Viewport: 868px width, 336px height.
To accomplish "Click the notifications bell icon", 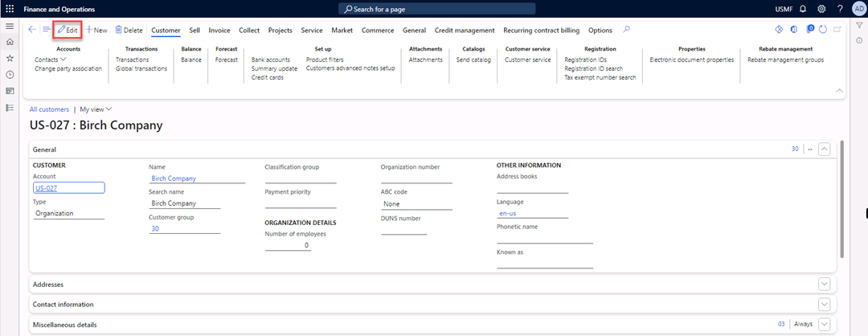I will (x=803, y=9).
